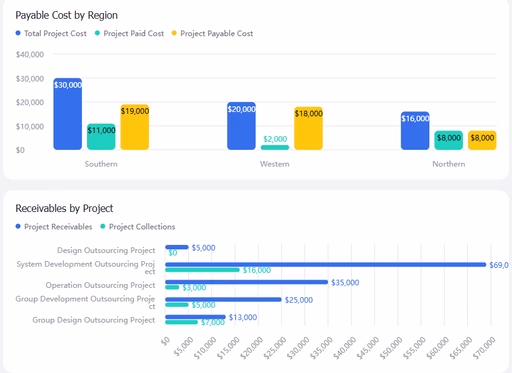Click the blue Total Project Cost legend dot

tap(18, 33)
